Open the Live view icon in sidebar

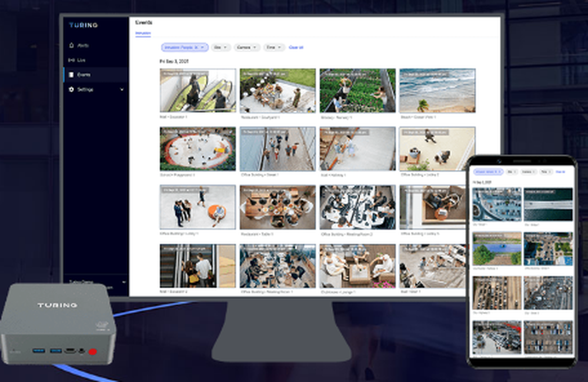point(71,60)
